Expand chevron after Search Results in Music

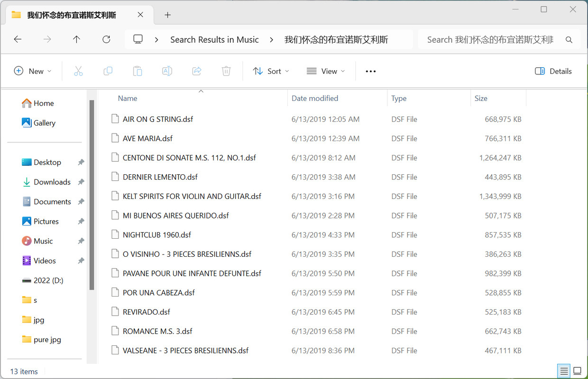pos(271,40)
